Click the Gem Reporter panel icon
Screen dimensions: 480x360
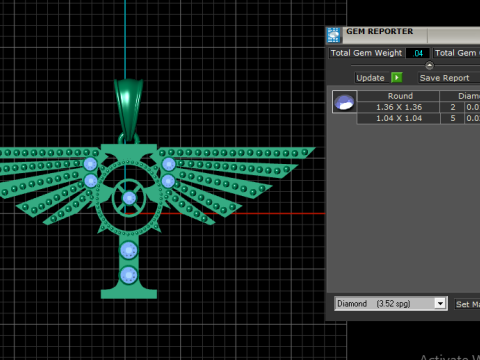[x=334, y=35]
